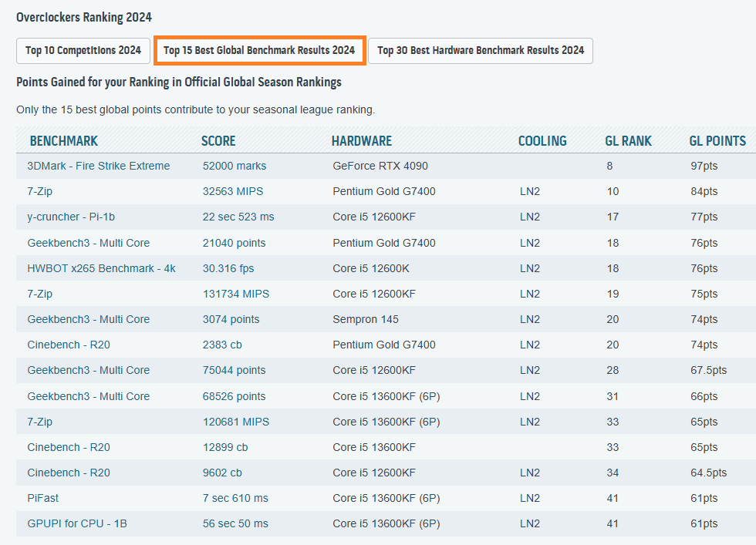Click the 131734 MIPS score
The image size is (756, 545).
(x=236, y=294)
